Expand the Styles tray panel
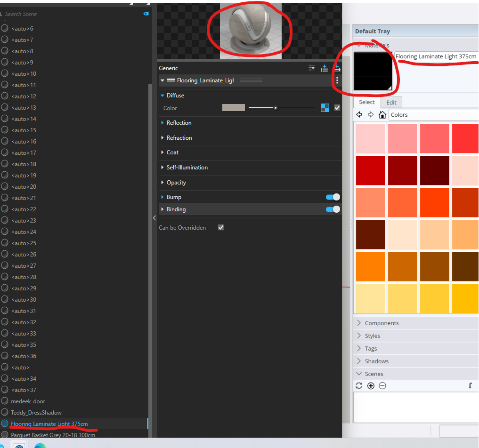Image resolution: width=479 pixels, height=448 pixels. [x=416, y=336]
